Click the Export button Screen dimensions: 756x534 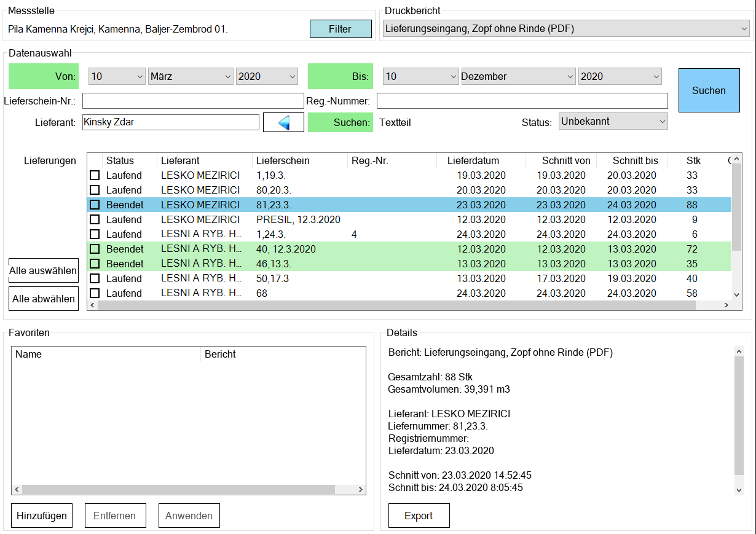(419, 516)
